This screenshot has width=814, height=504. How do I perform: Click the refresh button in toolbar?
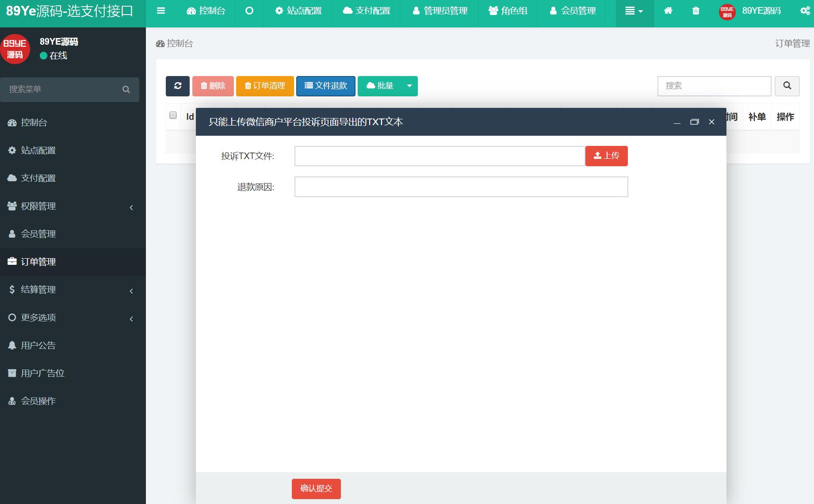(178, 86)
